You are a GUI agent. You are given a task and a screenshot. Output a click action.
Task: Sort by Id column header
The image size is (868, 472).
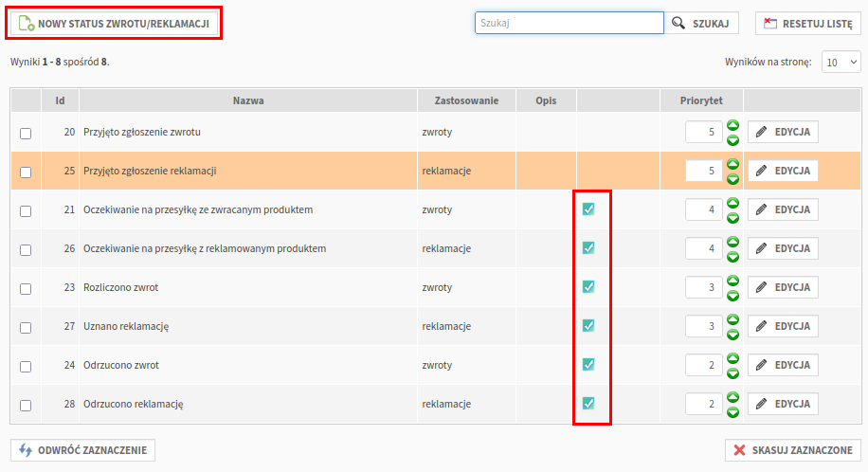click(x=60, y=100)
